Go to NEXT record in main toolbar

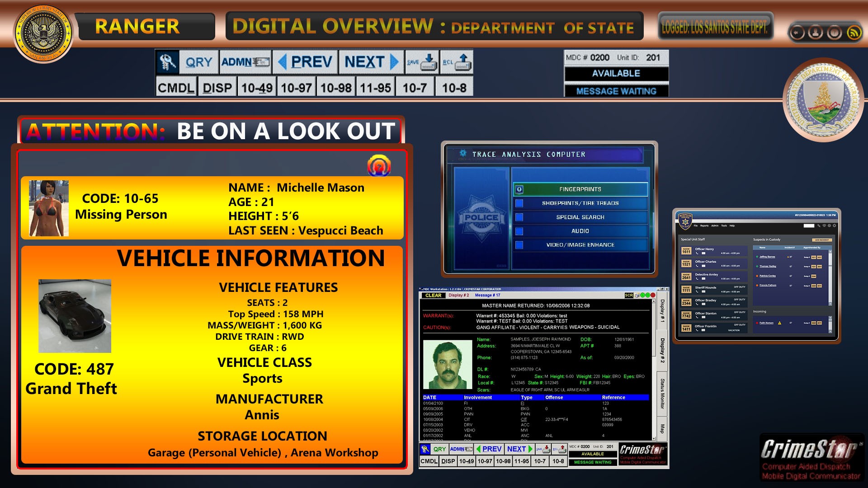pos(371,62)
